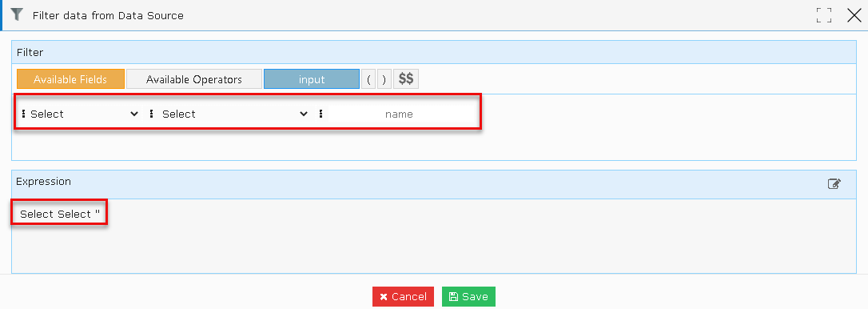Viewport: 868px width, 309px height.
Task: Grab the drag handle before second Select
Action: tap(151, 114)
